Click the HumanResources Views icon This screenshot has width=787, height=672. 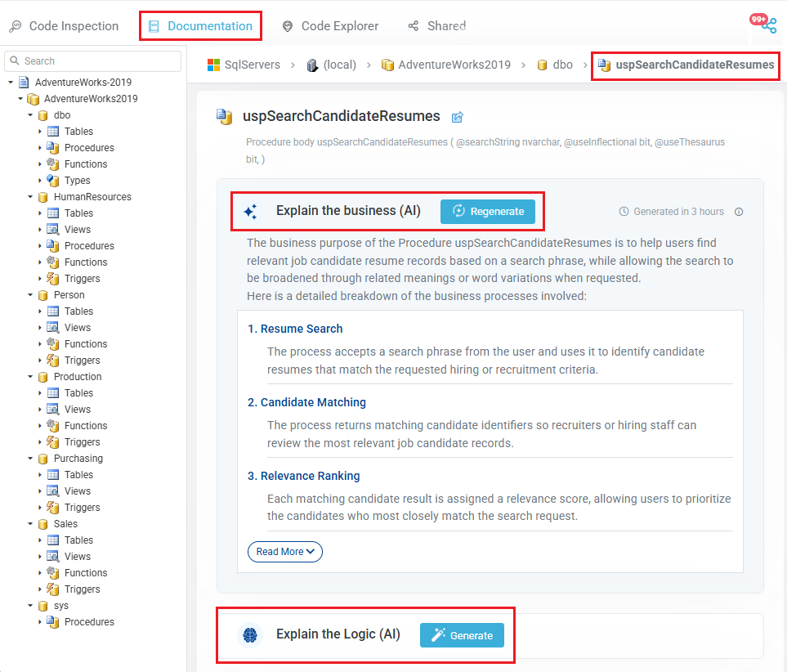tap(52, 230)
